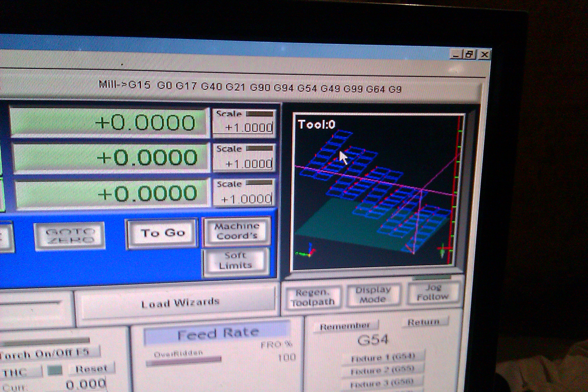Image resolution: width=588 pixels, height=392 pixels.
Task: Select Fixture 1 (G54)
Action: point(382,358)
